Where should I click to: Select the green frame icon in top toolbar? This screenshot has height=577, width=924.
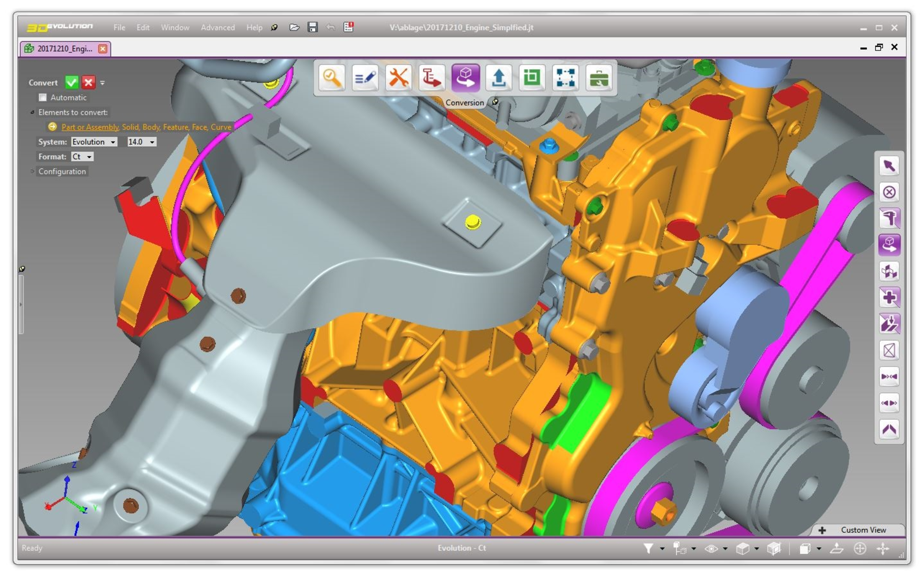532,78
